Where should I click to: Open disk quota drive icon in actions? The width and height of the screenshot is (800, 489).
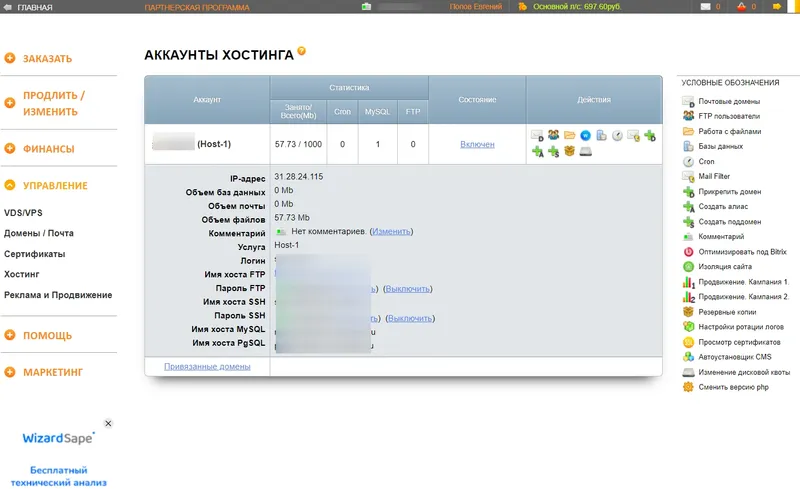click(x=586, y=152)
